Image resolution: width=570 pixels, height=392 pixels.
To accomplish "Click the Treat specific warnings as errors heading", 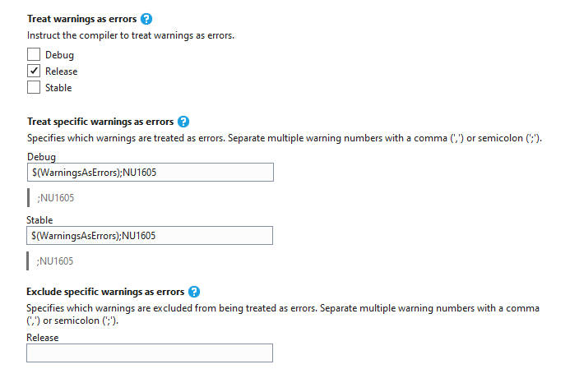I will point(100,122).
